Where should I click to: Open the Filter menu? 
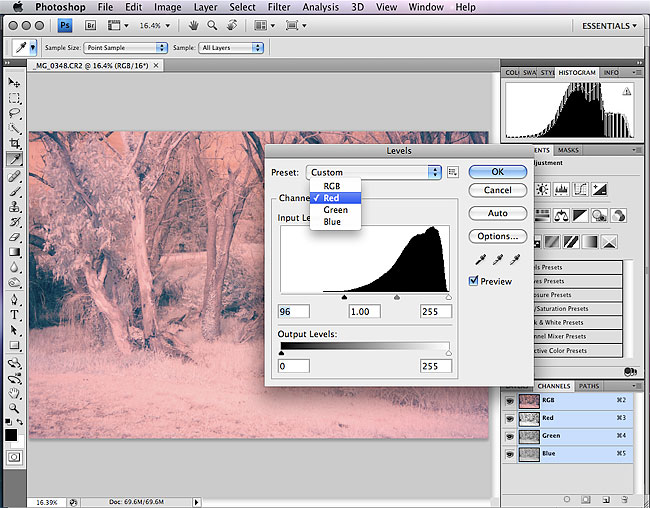[x=279, y=7]
